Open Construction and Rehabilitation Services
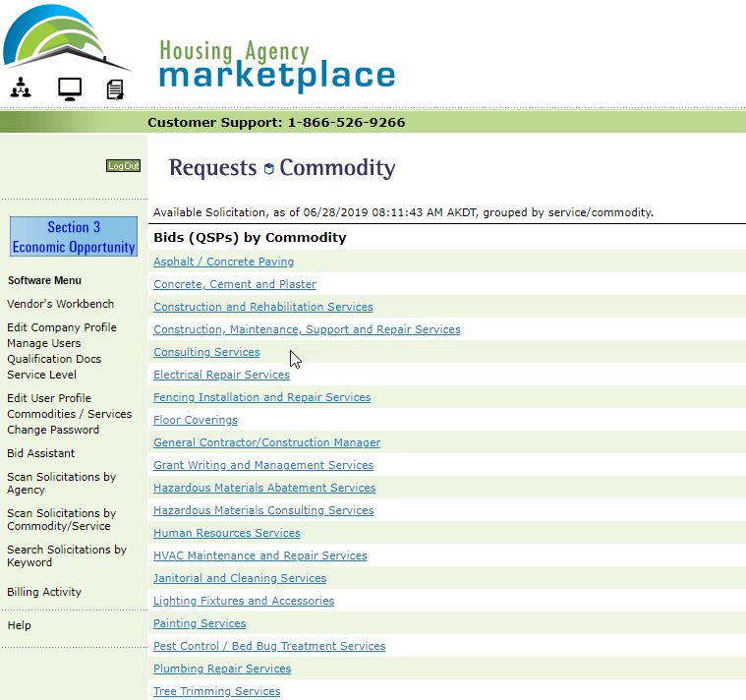The image size is (746, 700). (x=263, y=307)
